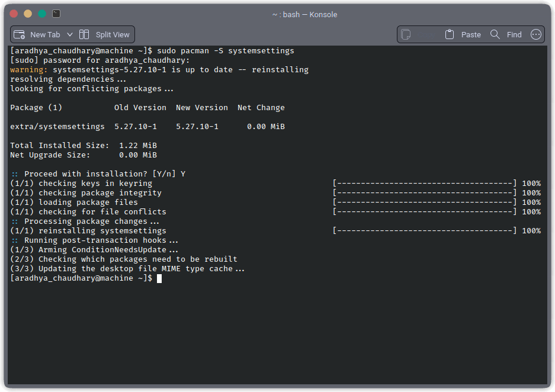The image size is (555, 392).
Task: Click the terminal icon in title bar
Action: click(x=56, y=14)
